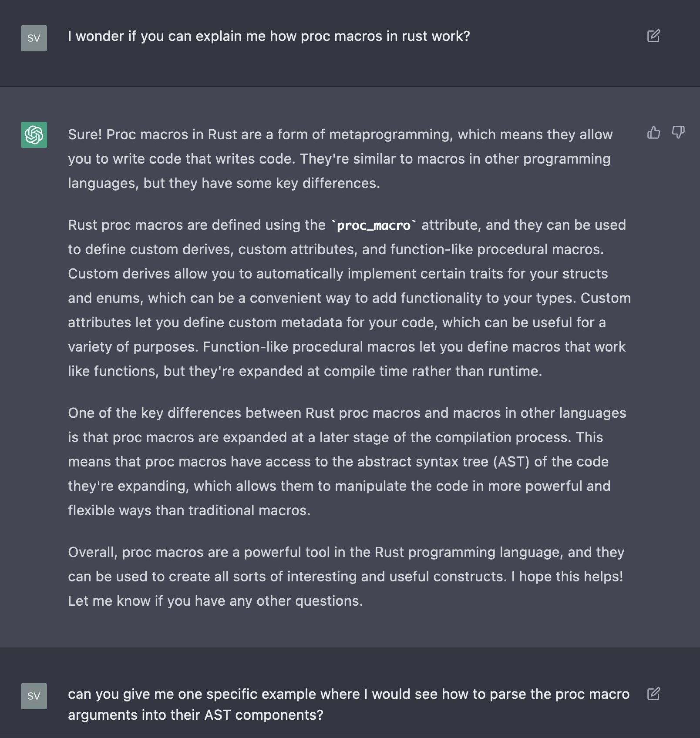The width and height of the screenshot is (700, 738).
Task: Give the response a thumbs up
Action: [653, 132]
